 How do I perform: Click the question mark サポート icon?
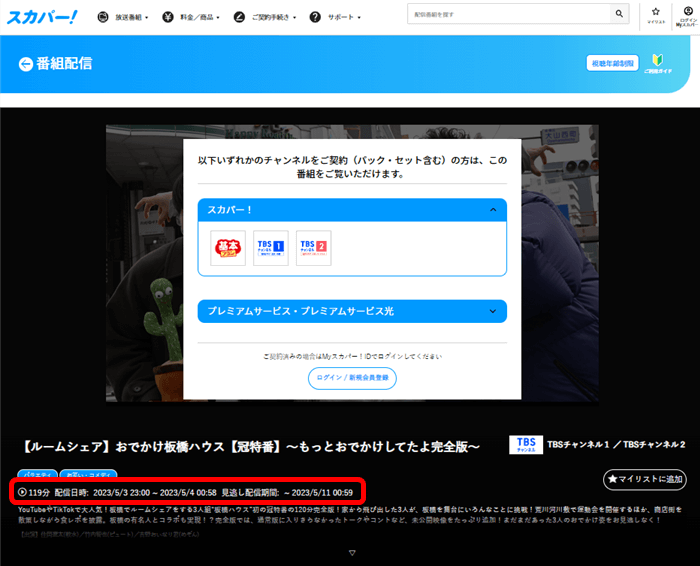pos(315,17)
